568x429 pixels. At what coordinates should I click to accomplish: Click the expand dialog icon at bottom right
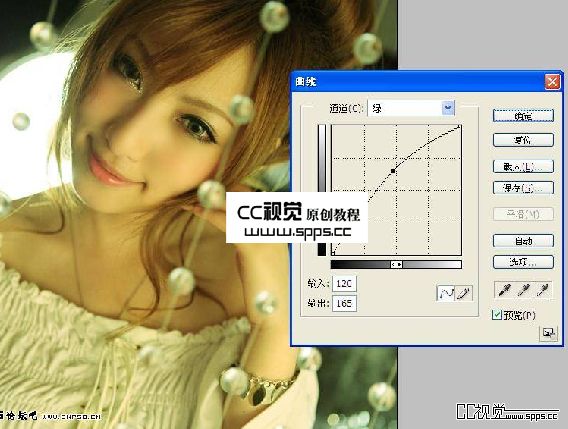tap(548, 333)
